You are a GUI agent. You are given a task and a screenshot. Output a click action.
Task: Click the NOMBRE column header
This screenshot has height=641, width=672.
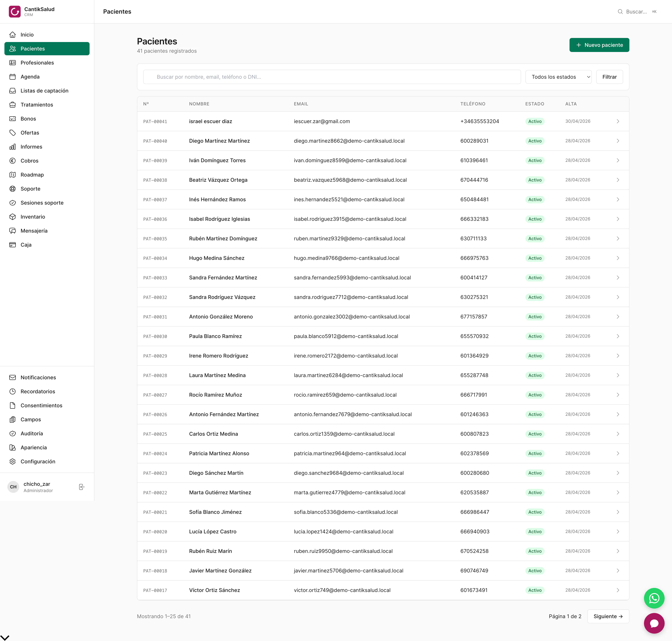(x=199, y=104)
